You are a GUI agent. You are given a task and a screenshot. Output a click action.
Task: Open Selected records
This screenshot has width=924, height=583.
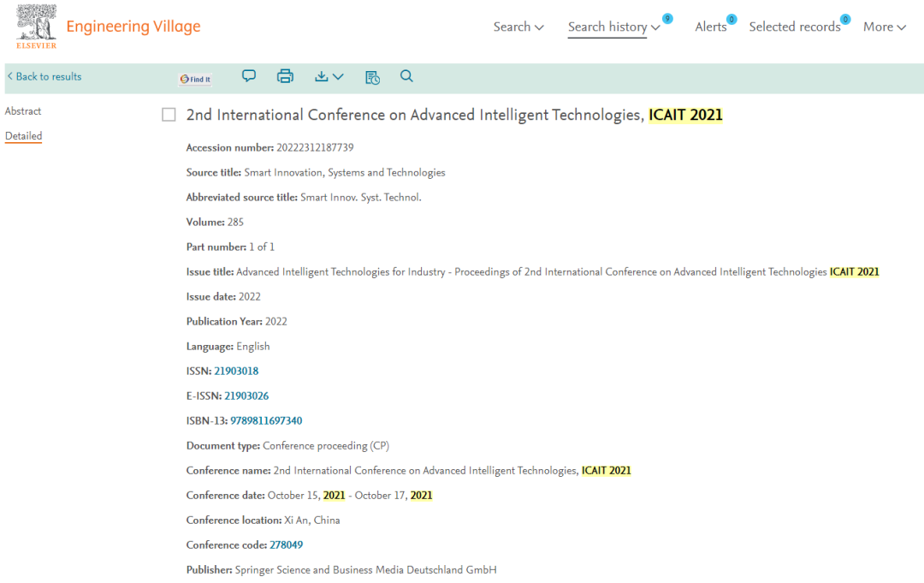click(794, 27)
